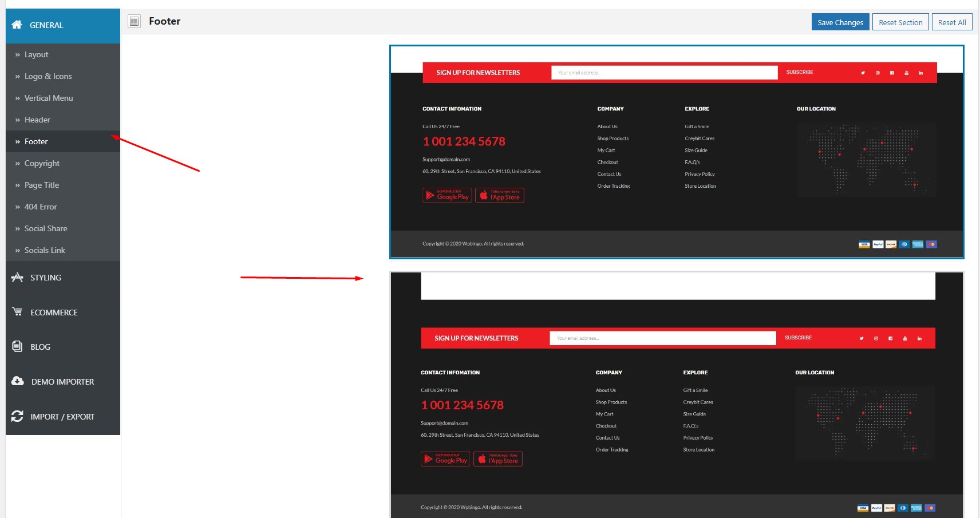This screenshot has width=980, height=518.
Task: Click the Footer section header icon
Action: [135, 21]
